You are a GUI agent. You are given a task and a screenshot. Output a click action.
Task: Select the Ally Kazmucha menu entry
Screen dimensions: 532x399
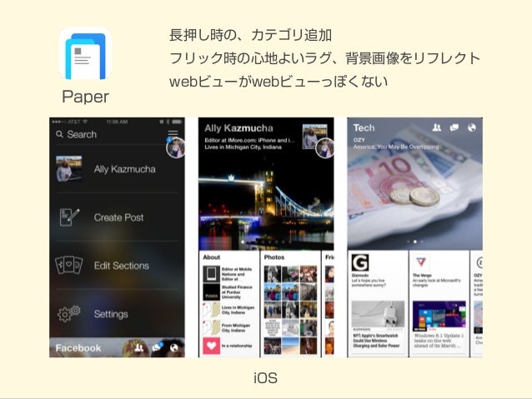point(117,169)
